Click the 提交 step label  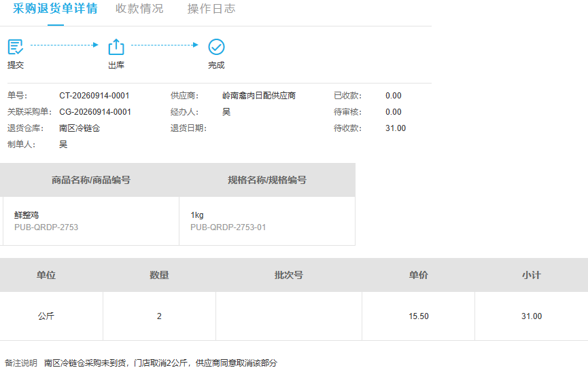(16, 65)
